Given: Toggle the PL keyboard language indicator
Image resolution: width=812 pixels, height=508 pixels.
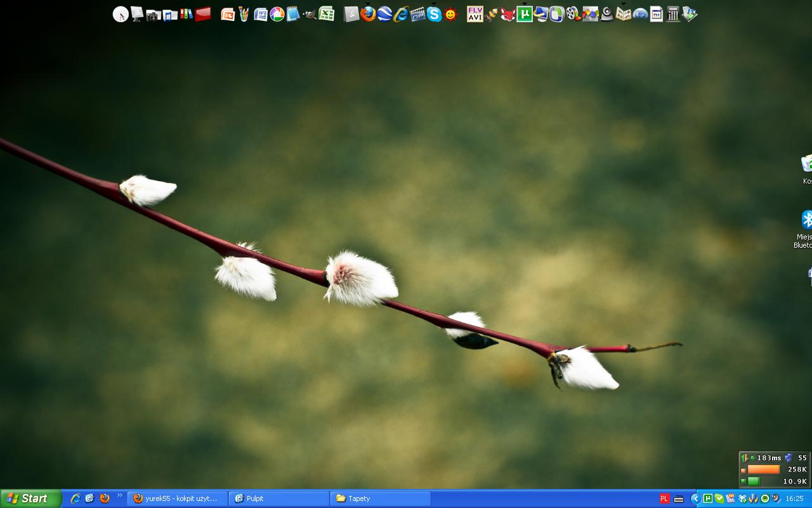Looking at the screenshot, I should [664, 498].
